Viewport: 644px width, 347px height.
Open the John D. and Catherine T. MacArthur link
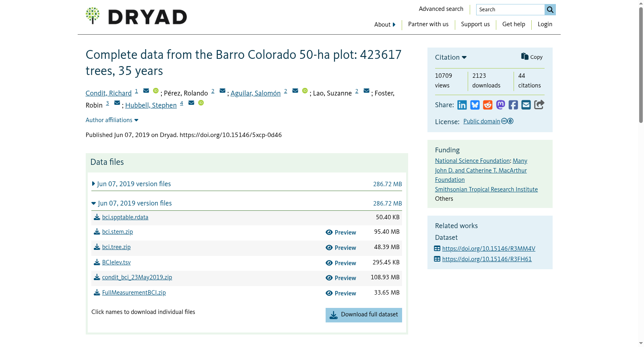pyautogui.click(x=481, y=175)
